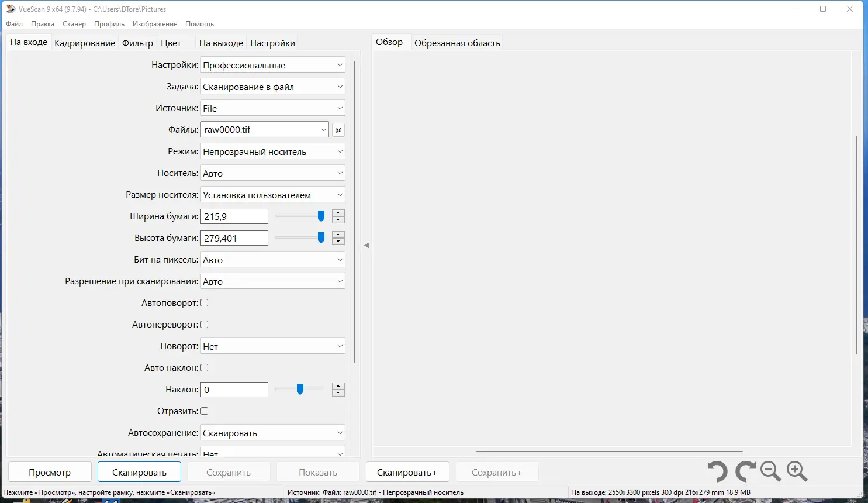The width and height of the screenshot is (868, 503).
Task: Switch to the Фильтр tab
Action: click(x=137, y=43)
